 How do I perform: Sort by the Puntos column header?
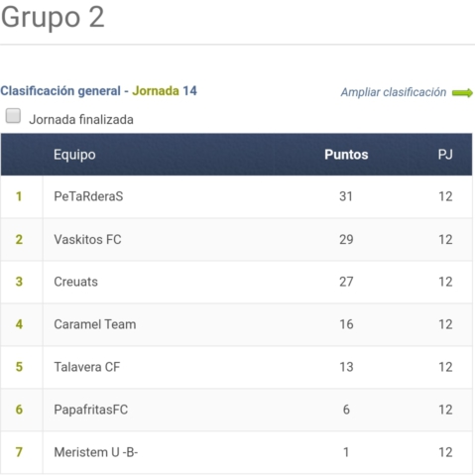[346, 155]
